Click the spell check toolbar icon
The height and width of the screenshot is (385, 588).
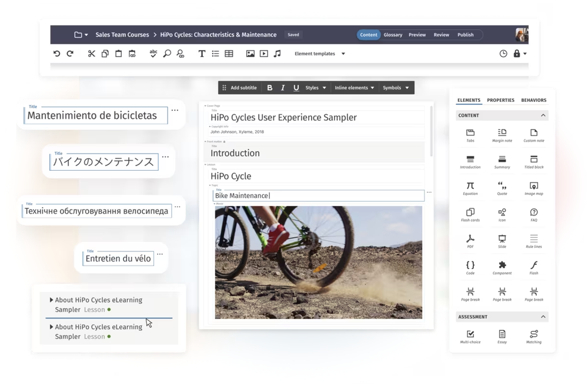[153, 54]
